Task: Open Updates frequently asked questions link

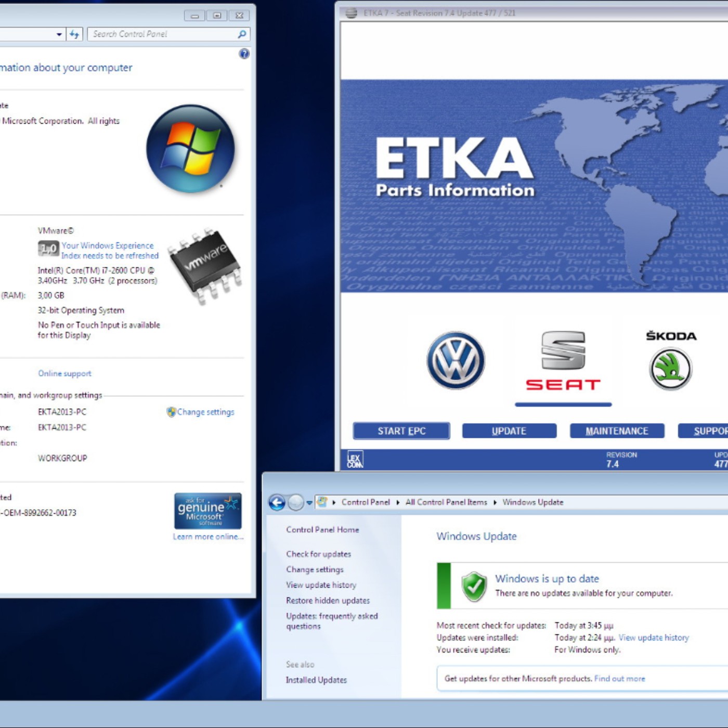Action: coord(332,621)
